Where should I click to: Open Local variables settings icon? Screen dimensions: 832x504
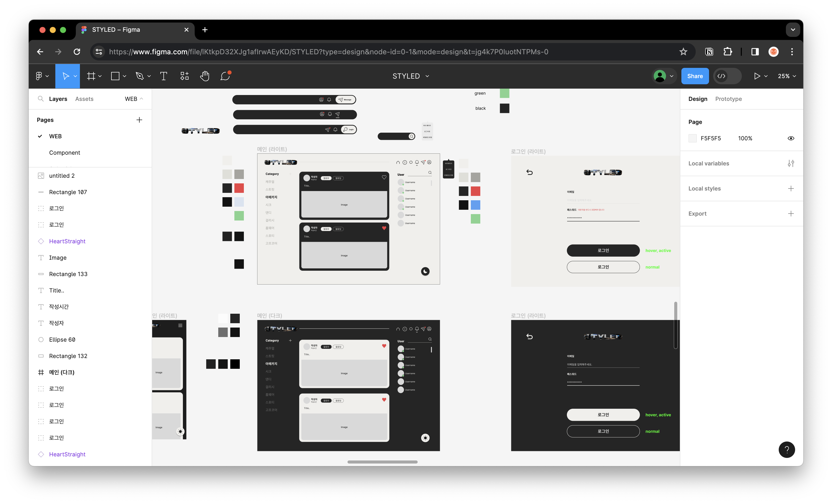coord(791,163)
